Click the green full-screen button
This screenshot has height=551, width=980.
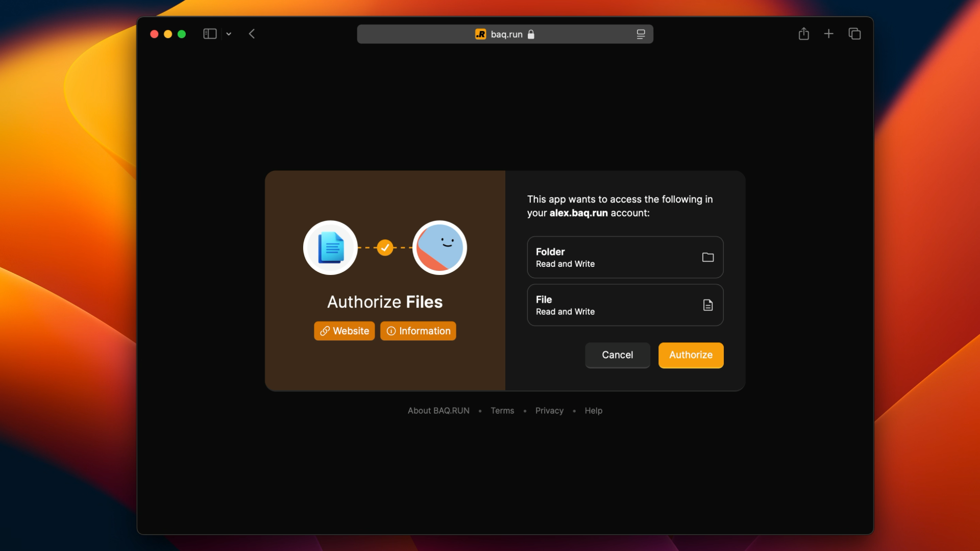(182, 34)
